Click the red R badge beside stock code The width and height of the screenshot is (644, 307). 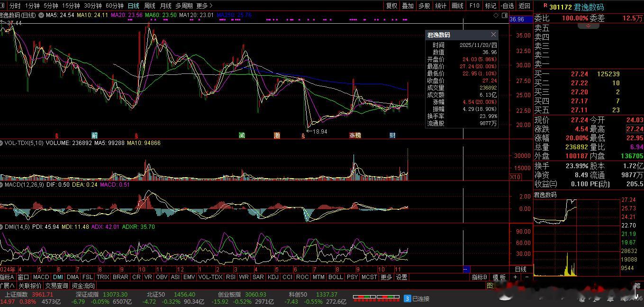click(x=545, y=6)
